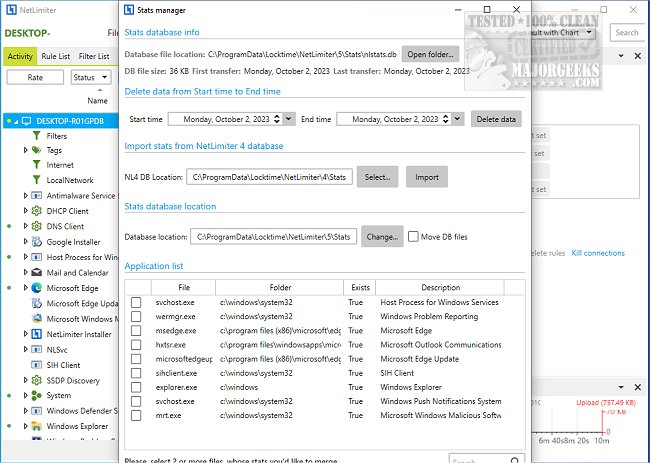The height and width of the screenshot is (463, 650).
Task: Click the Windows Defender icon in tree
Action: (x=36, y=411)
